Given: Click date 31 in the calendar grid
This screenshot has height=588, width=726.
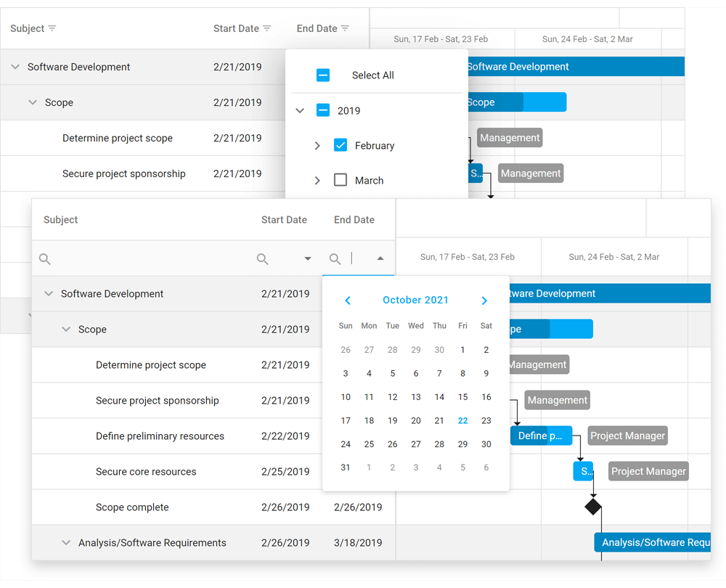Looking at the screenshot, I should coord(346,467).
